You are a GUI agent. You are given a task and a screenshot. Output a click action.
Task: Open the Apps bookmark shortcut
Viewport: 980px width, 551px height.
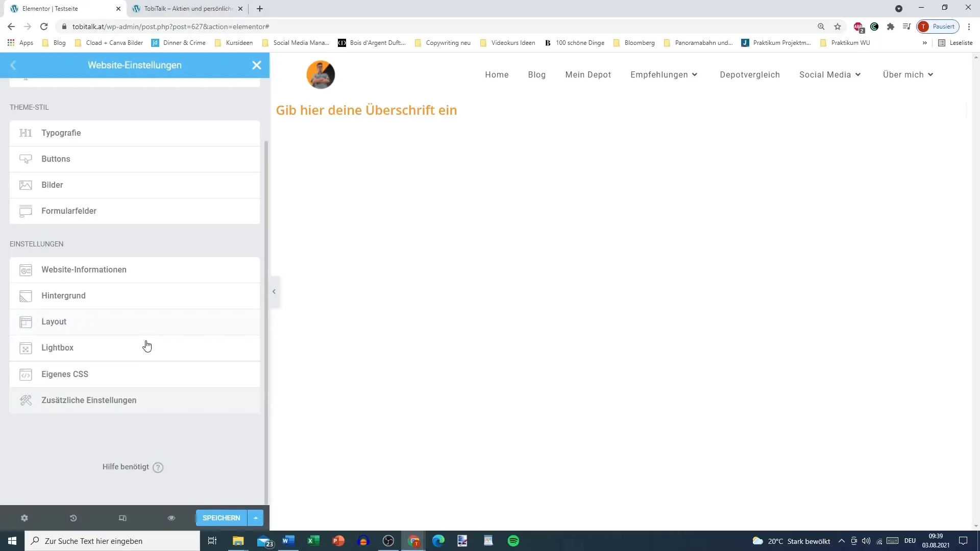pos(20,43)
